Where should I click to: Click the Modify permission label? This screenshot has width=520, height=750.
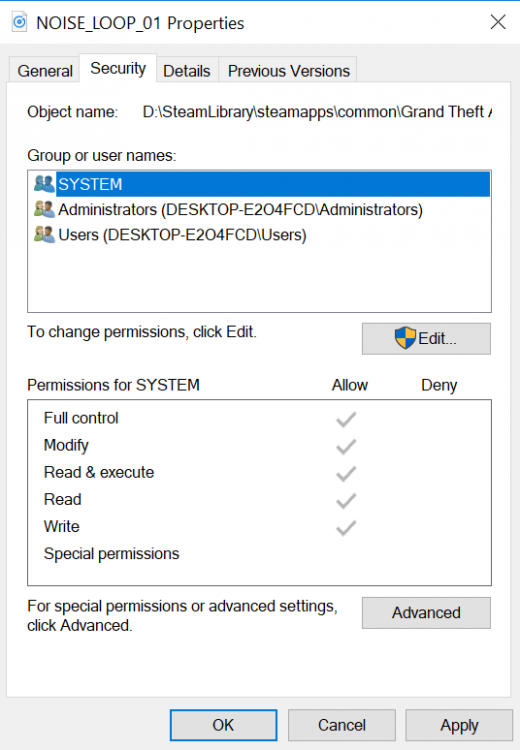66,445
